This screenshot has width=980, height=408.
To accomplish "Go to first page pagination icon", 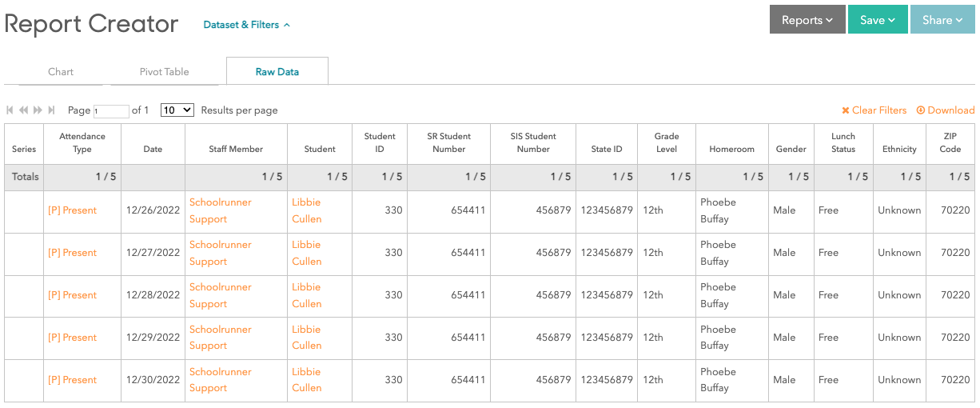I will (x=10, y=110).
